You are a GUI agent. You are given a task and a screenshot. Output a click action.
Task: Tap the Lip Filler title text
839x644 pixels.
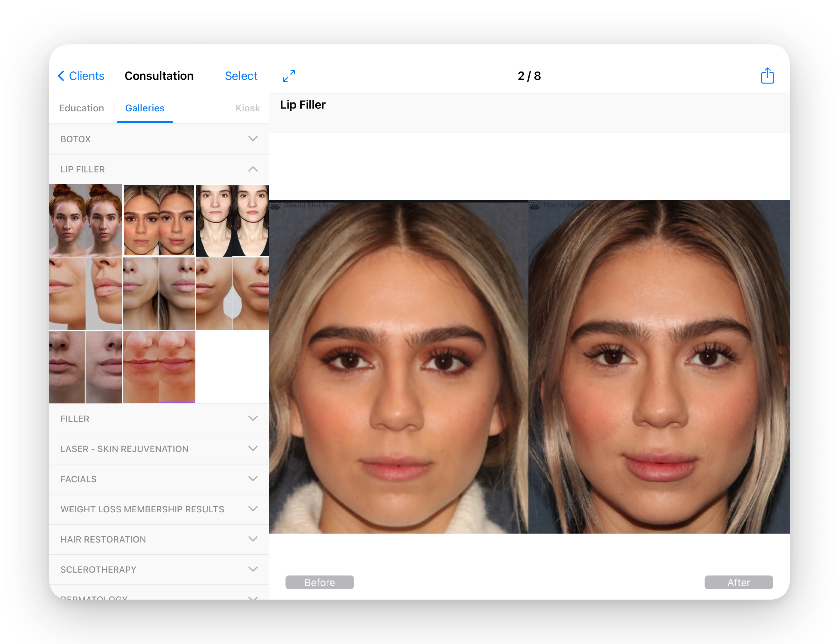pos(303,105)
